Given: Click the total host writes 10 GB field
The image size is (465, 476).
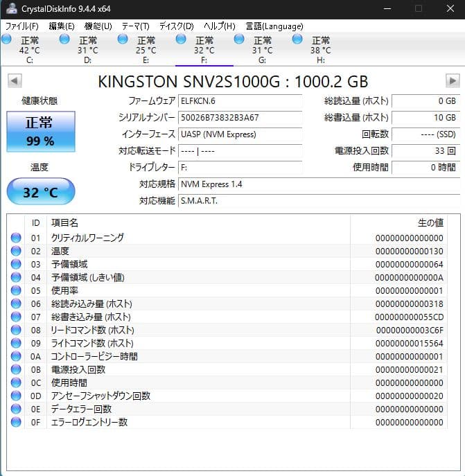Looking at the screenshot, I should coord(425,118).
